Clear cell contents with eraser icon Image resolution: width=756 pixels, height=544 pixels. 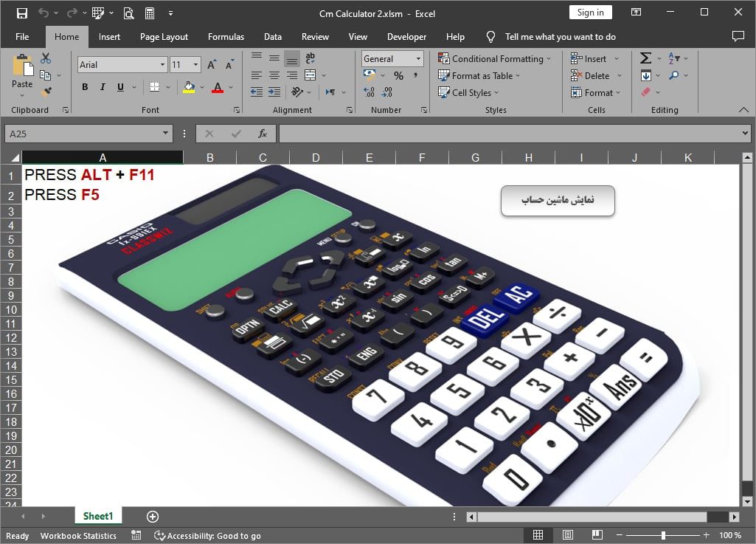pos(646,92)
